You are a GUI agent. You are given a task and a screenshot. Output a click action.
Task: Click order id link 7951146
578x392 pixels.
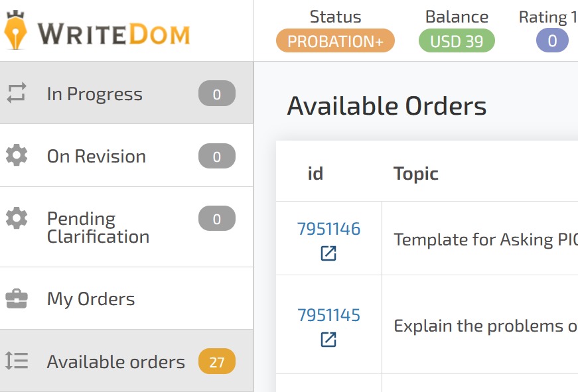coord(328,229)
